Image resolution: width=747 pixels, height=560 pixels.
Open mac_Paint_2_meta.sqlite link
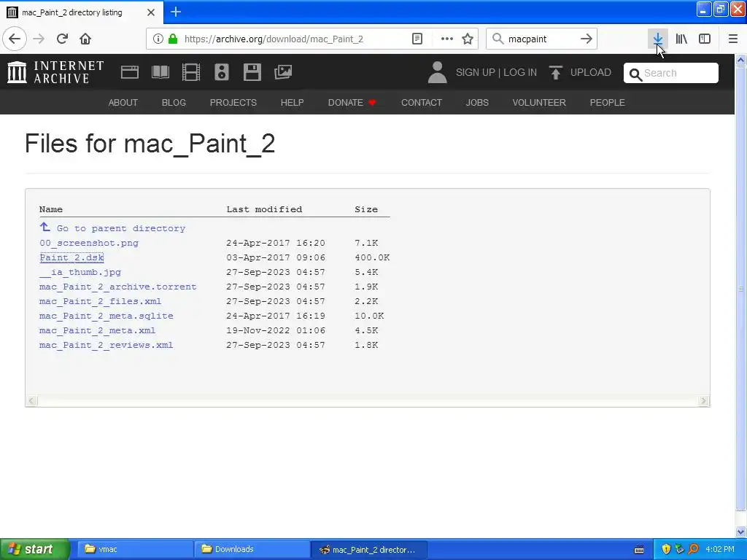pos(107,316)
